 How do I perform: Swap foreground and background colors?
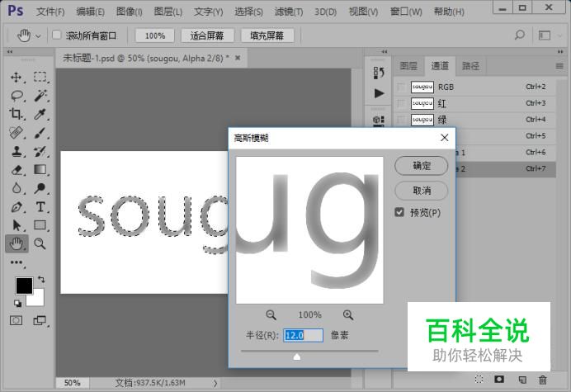pos(41,280)
